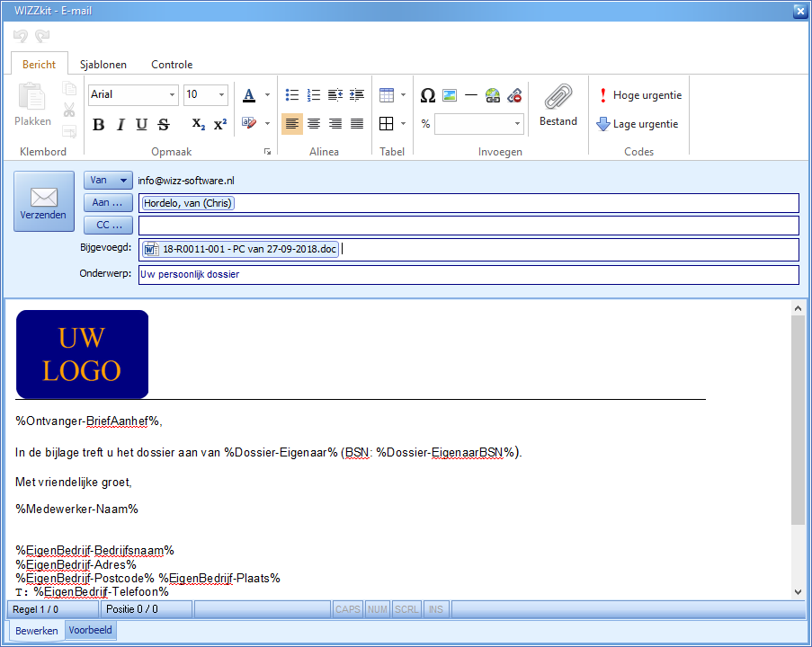This screenshot has height=647, width=812.
Task: Open the font color picker under the A icon
Action: click(x=249, y=94)
